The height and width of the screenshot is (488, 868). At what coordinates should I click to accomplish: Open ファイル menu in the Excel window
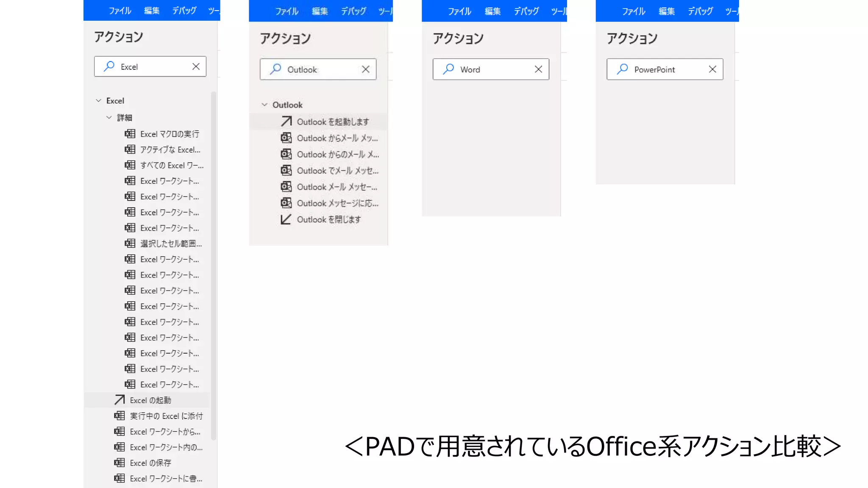(x=120, y=11)
